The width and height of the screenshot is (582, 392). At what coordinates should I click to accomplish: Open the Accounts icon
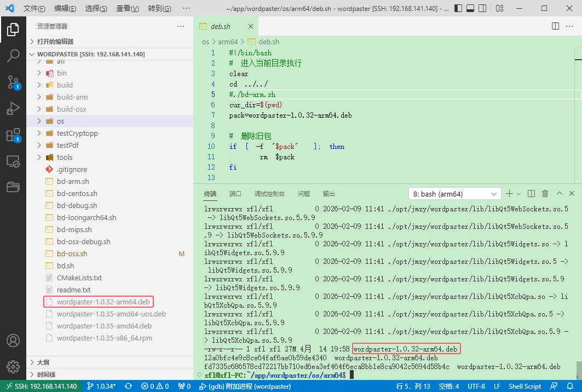click(13, 340)
